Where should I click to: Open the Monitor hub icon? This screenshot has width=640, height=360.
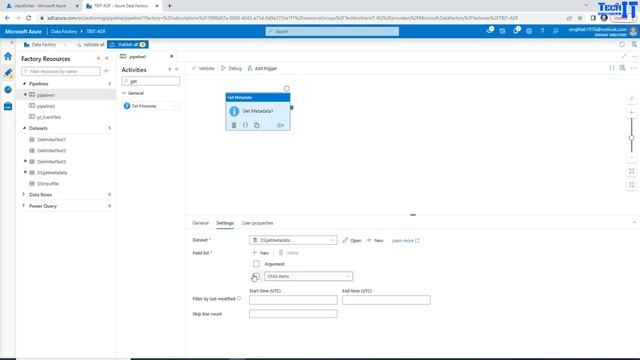tap(8, 89)
